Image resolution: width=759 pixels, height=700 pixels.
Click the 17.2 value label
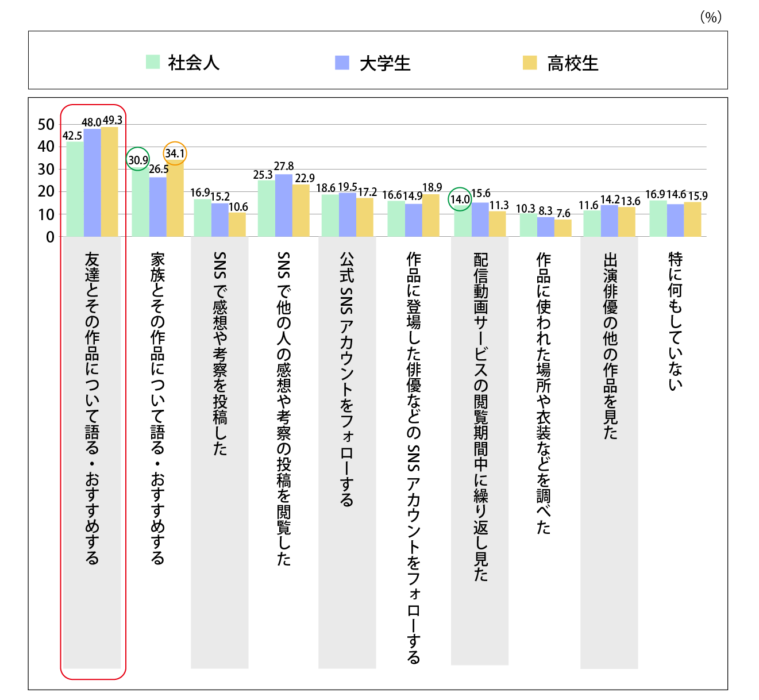point(368,192)
